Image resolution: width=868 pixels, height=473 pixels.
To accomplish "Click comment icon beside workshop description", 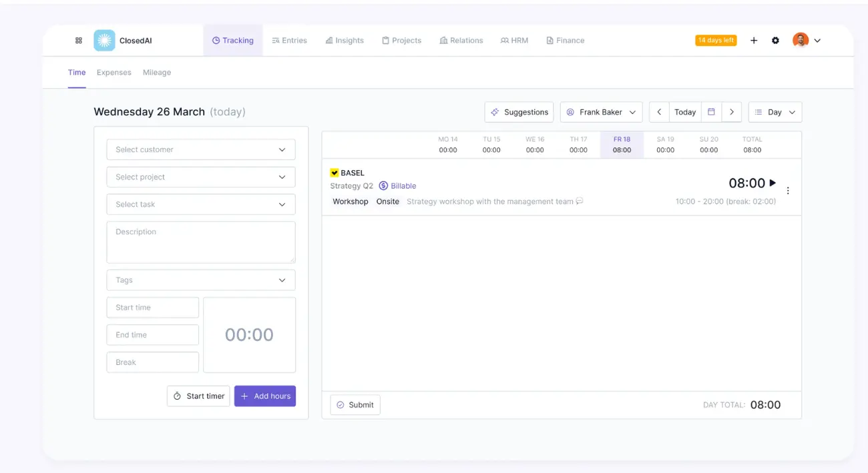I will tap(580, 201).
